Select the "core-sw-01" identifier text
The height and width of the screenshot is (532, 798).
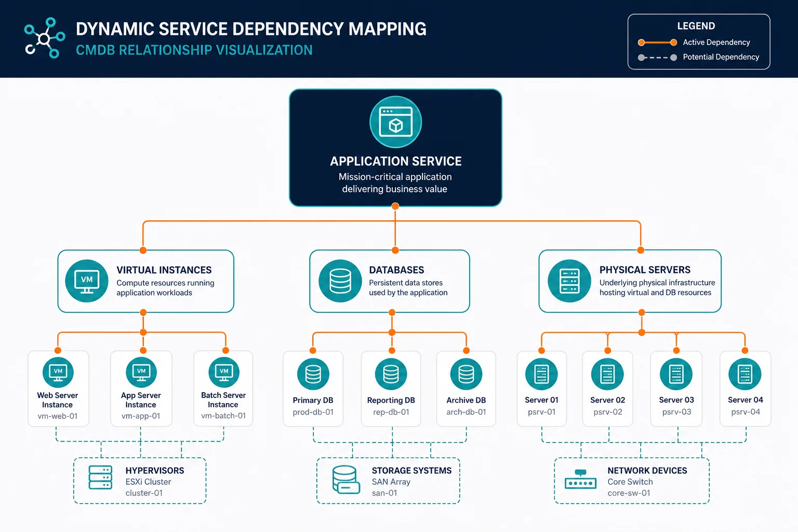(629, 493)
